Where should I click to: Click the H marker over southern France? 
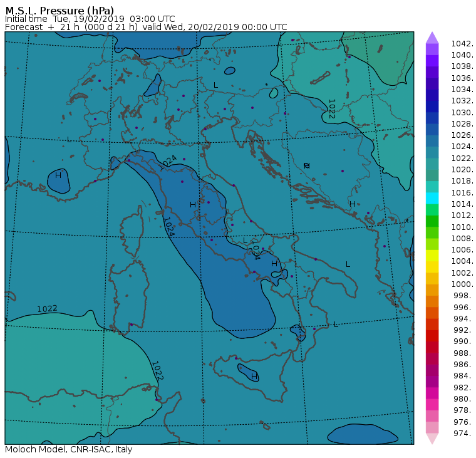point(58,175)
